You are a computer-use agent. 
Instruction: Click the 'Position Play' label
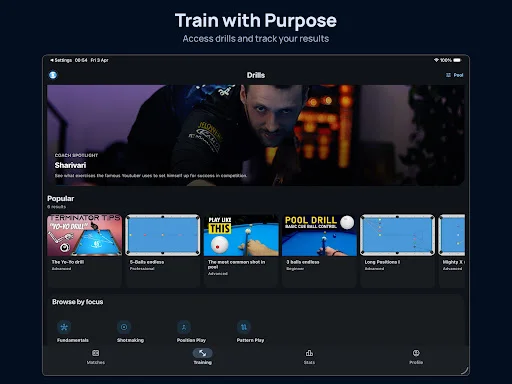[x=191, y=340]
